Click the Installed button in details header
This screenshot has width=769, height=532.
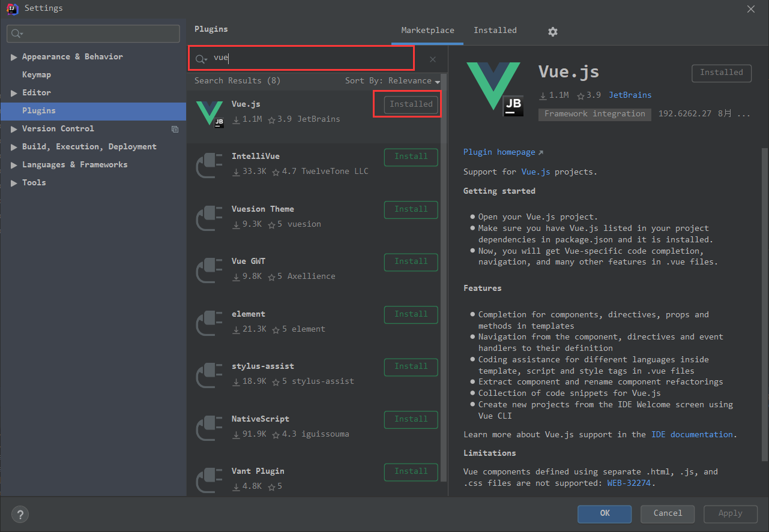pyautogui.click(x=722, y=73)
